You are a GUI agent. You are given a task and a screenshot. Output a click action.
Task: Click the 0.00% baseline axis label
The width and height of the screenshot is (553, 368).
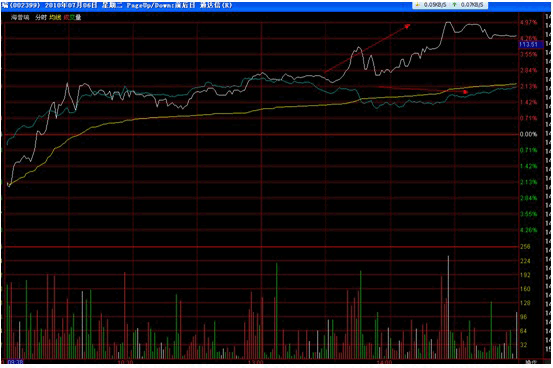click(x=528, y=134)
